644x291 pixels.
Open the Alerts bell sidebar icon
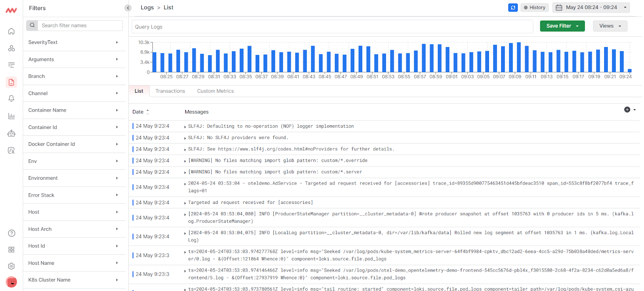tap(11, 99)
